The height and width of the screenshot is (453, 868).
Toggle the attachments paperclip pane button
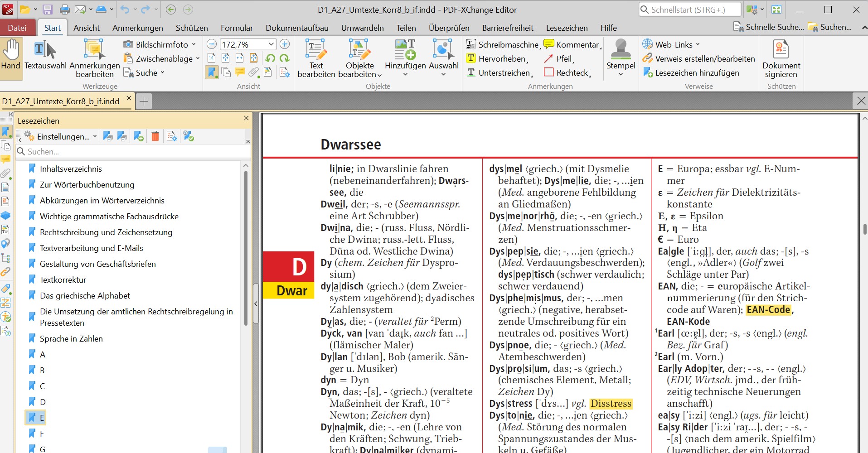[254, 72]
